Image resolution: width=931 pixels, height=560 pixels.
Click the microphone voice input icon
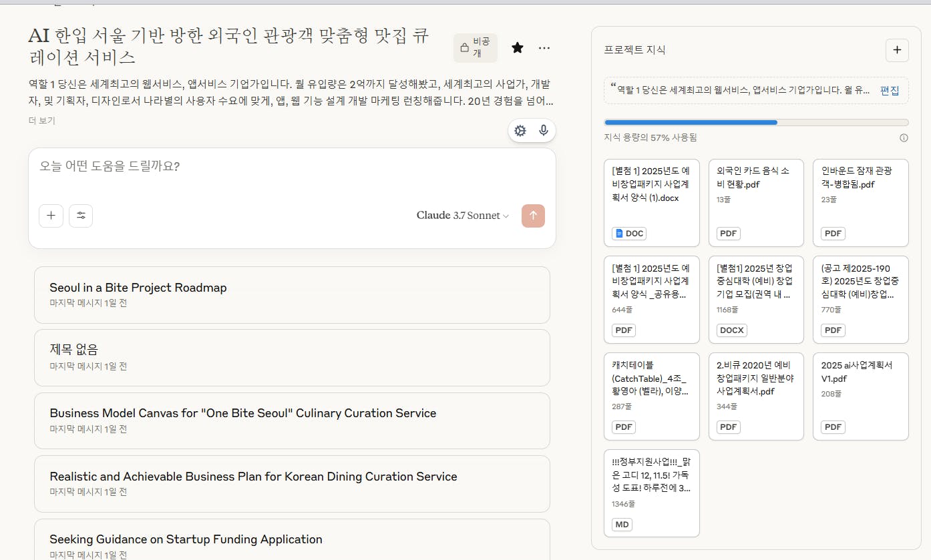point(544,131)
